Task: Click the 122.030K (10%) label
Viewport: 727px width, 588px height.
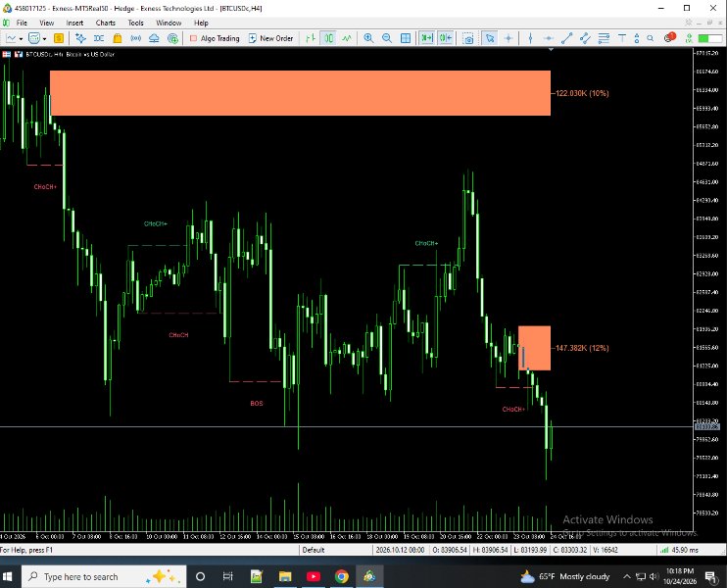Action: click(582, 93)
